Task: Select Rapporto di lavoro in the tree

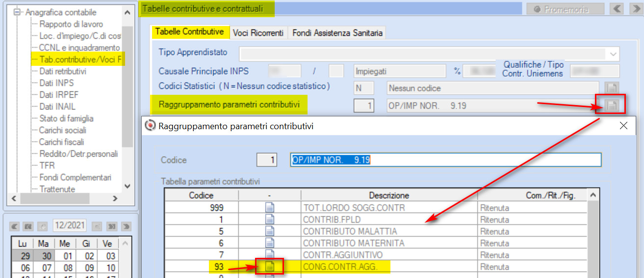Action: (x=71, y=24)
